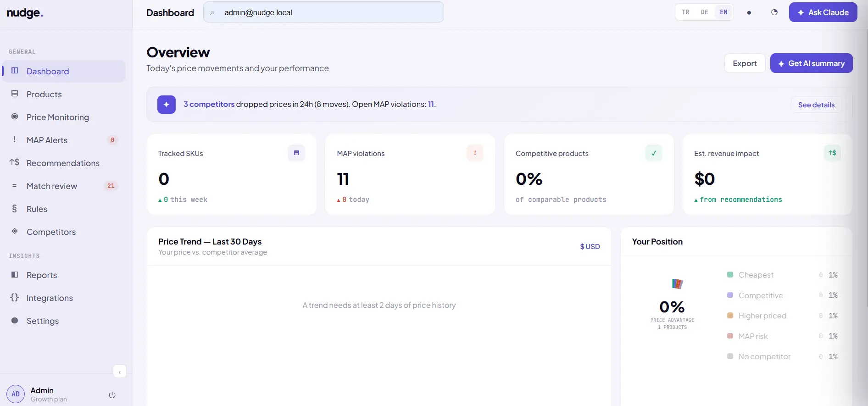Click the search field in top bar
Screen dimensions: 868x406
[x=323, y=12]
